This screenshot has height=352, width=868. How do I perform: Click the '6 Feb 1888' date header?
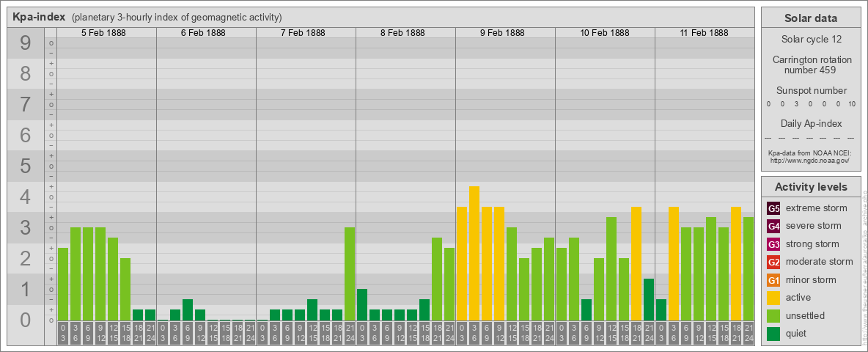203,33
